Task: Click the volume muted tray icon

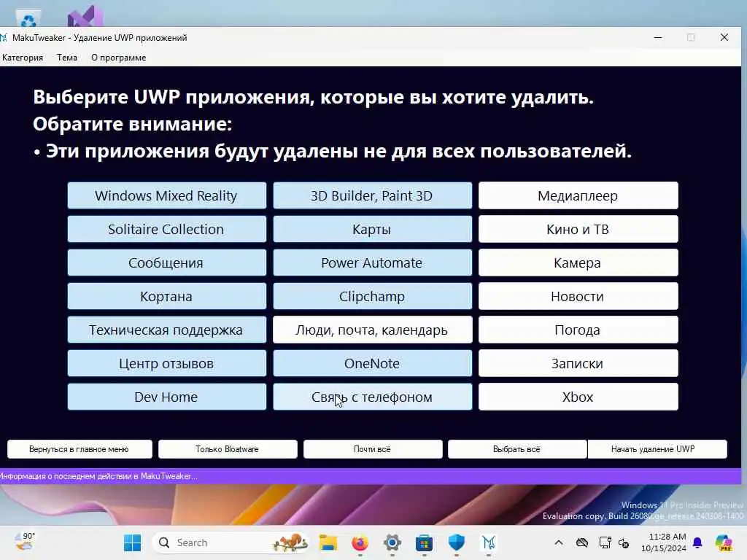Action: (624, 542)
